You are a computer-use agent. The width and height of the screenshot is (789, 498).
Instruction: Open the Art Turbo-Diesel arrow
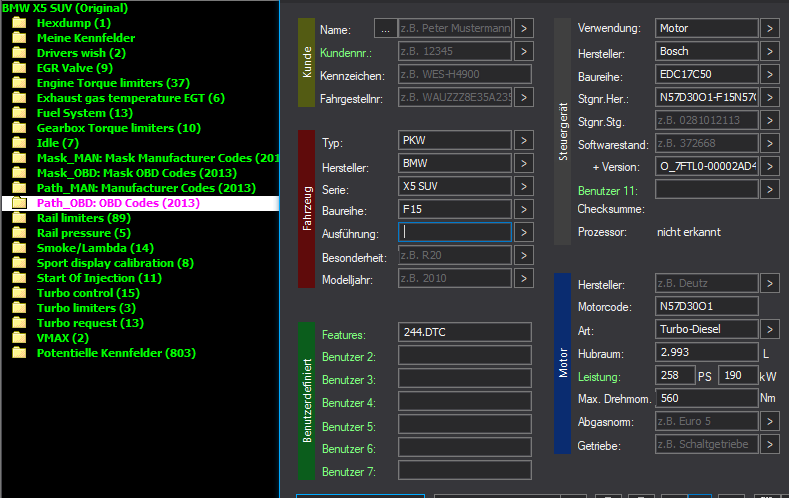[x=770, y=329]
